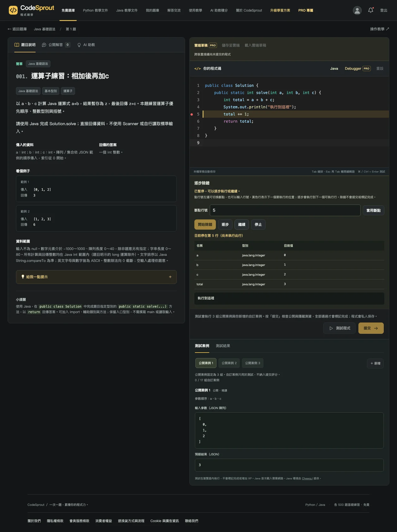Stop the debugger with 停止
The width and height of the screenshot is (397, 532).
click(258, 224)
